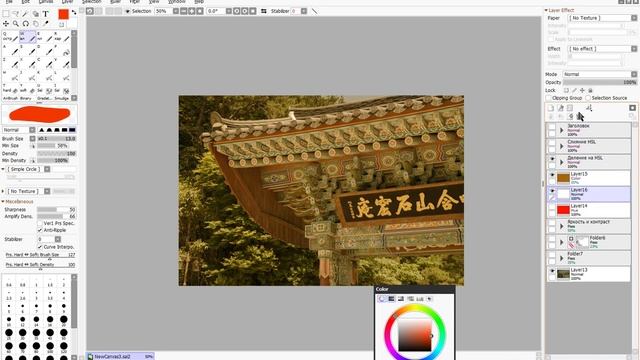Adjust the layer Opacity slider
This screenshot has height=360, width=640.
[600, 82]
